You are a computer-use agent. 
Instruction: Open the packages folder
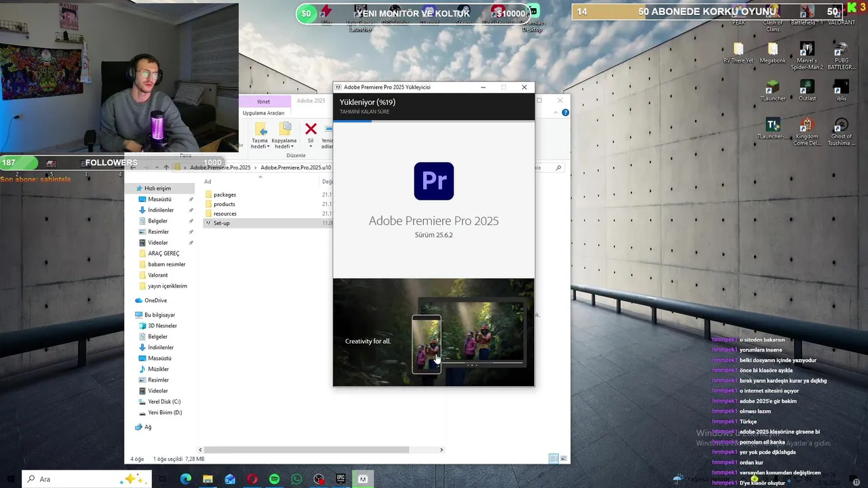[220, 195]
